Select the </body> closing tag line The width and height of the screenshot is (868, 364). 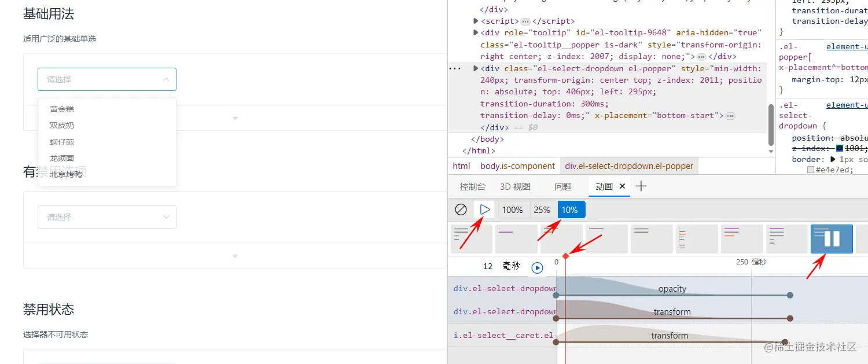(487, 139)
